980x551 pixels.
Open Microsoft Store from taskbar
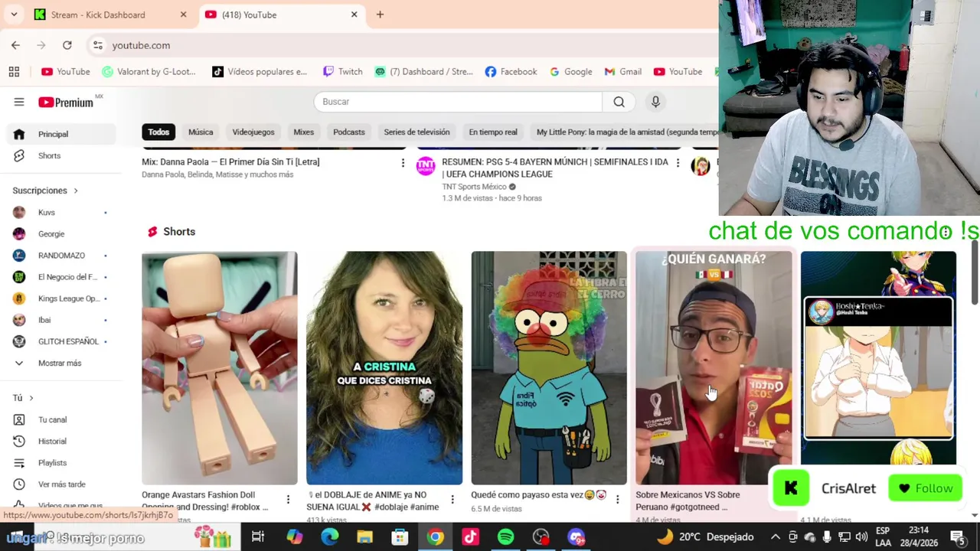(400, 537)
